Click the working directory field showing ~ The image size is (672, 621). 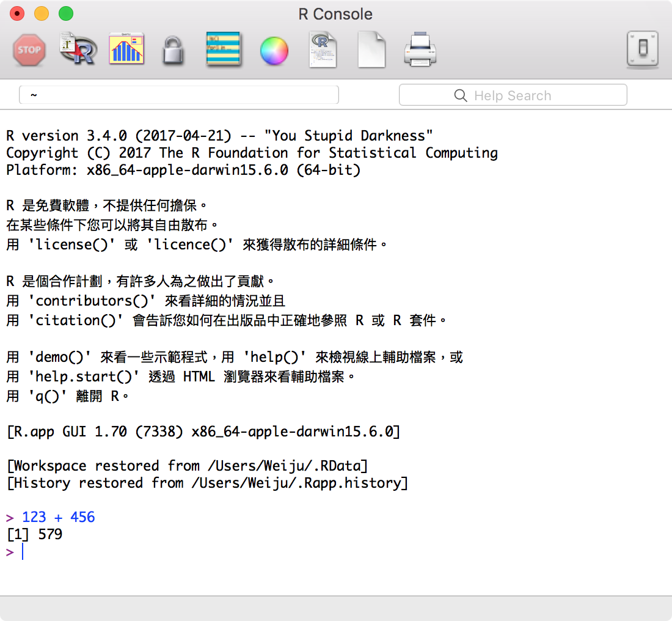(178, 95)
